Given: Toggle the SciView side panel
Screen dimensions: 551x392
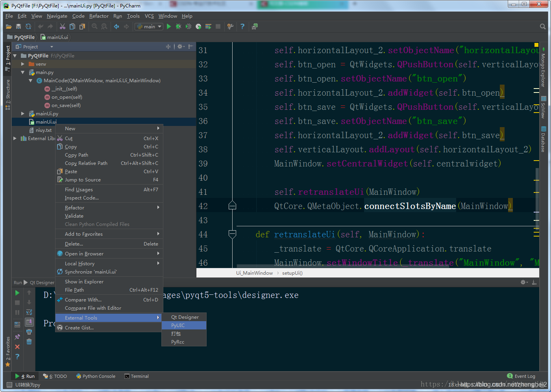Looking at the screenshot, I should coord(544,107).
